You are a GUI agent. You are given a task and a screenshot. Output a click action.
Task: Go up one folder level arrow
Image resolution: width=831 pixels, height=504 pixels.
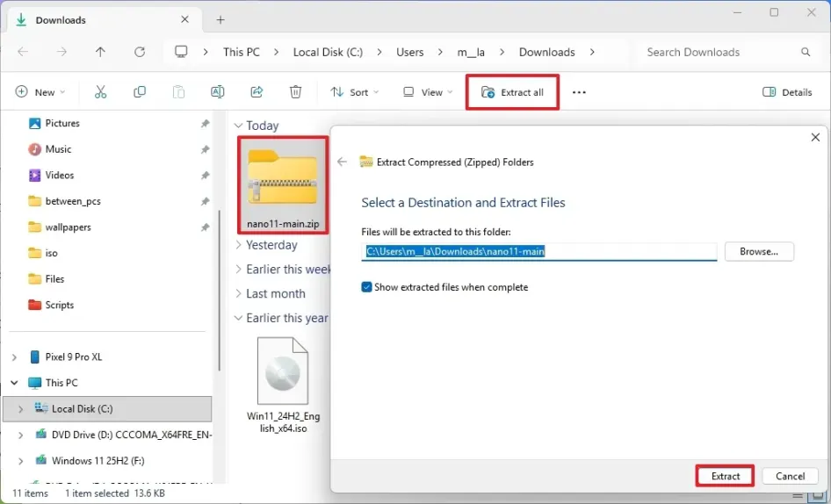[x=100, y=52]
